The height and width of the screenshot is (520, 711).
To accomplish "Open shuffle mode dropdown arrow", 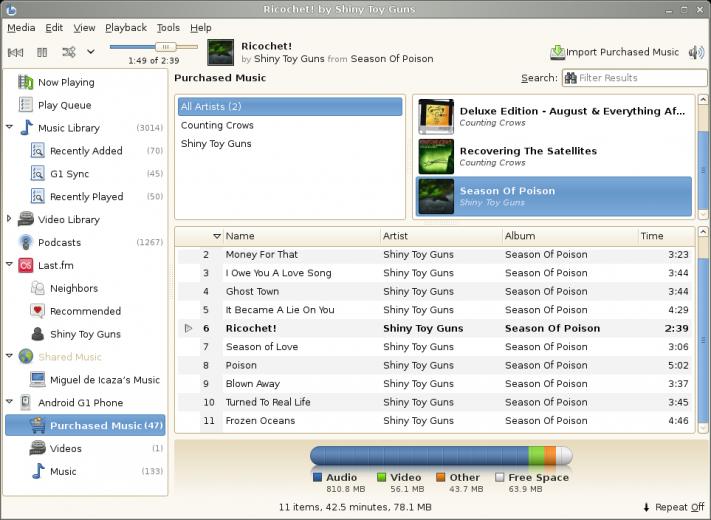I will click(x=91, y=52).
